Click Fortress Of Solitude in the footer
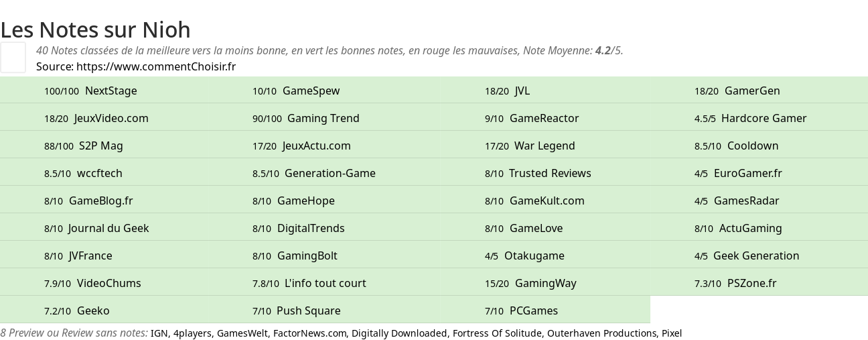868x340 pixels. (x=496, y=333)
